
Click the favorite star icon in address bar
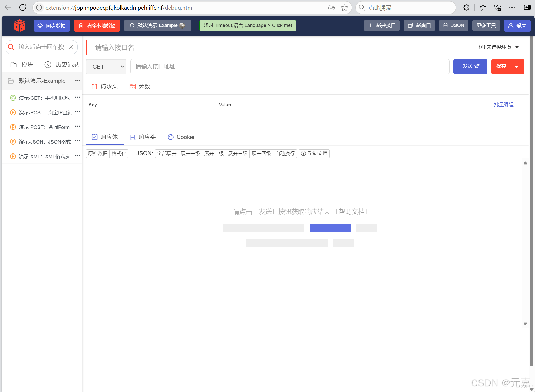pos(344,8)
